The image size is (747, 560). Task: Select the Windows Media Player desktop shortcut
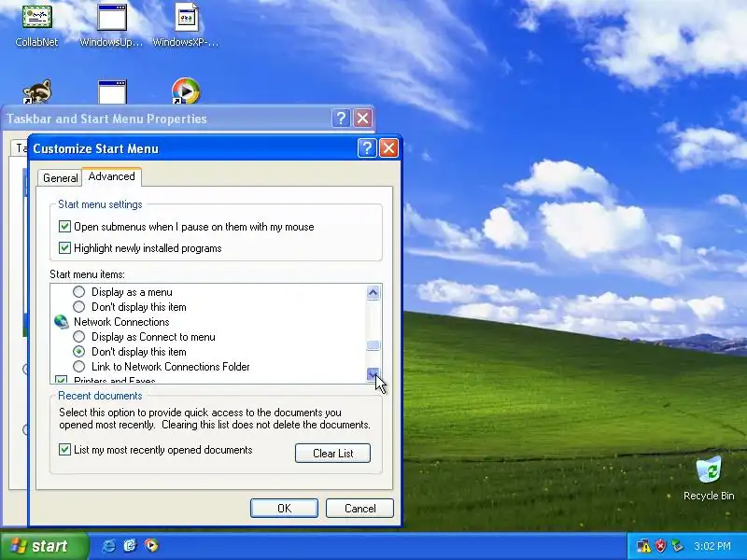(186, 91)
